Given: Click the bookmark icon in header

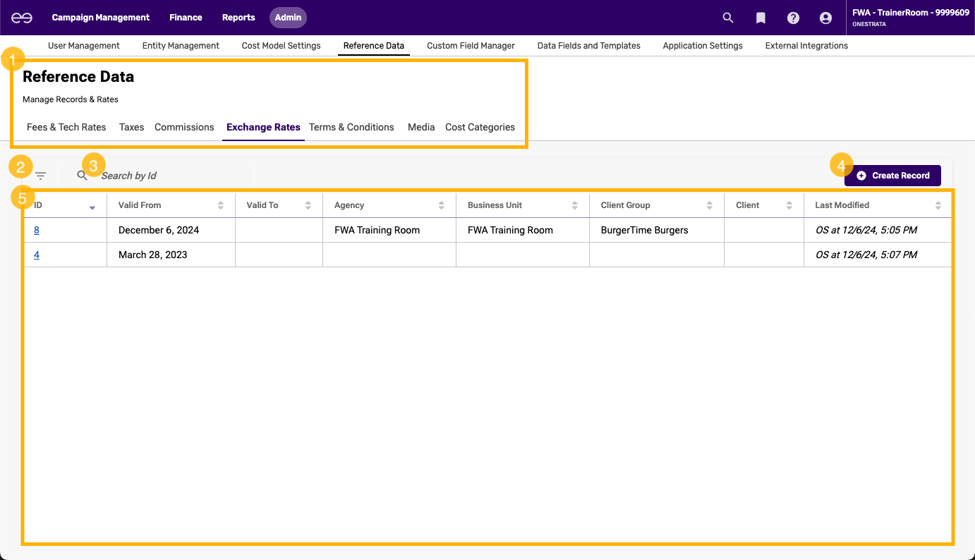Looking at the screenshot, I should (761, 18).
